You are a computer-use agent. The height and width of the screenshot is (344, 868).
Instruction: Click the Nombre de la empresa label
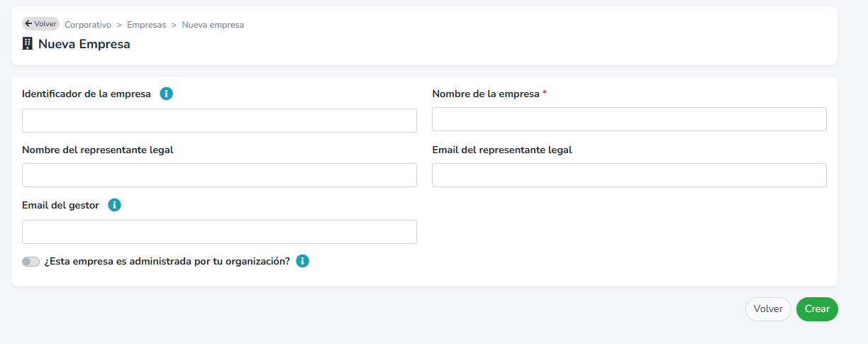point(486,94)
